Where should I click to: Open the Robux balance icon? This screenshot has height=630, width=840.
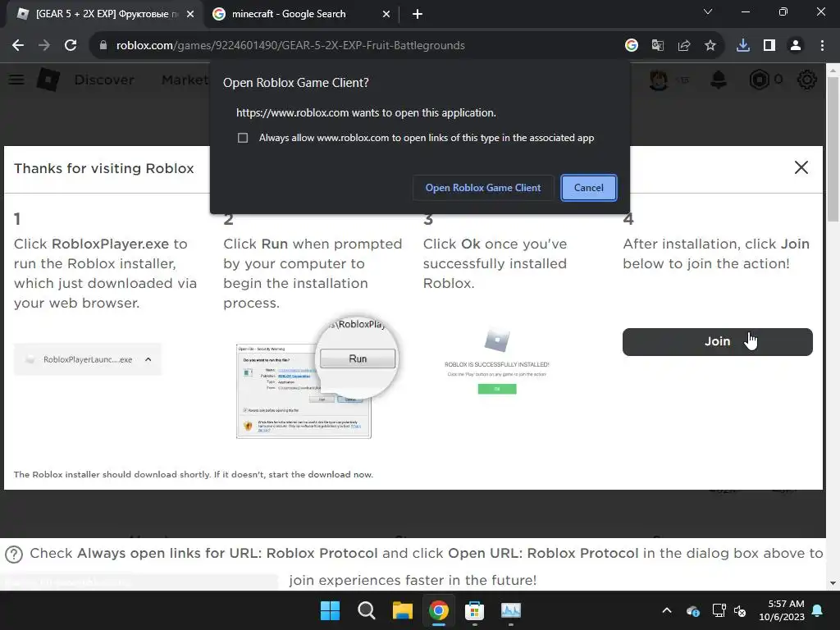759,80
